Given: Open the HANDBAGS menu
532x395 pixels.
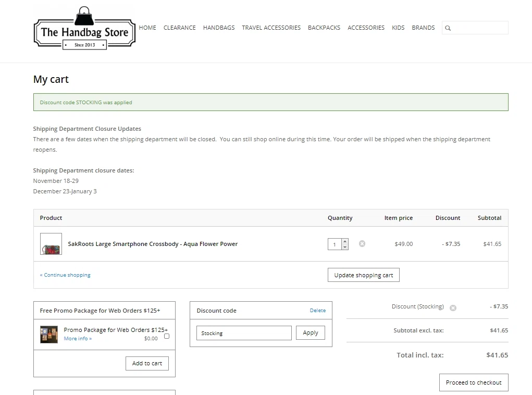Looking at the screenshot, I should point(219,28).
